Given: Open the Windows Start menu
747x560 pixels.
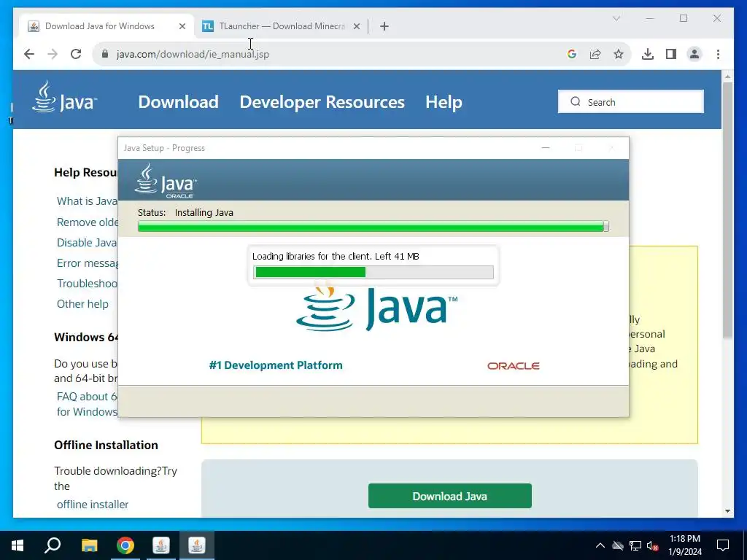Looking at the screenshot, I should coord(18,545).
